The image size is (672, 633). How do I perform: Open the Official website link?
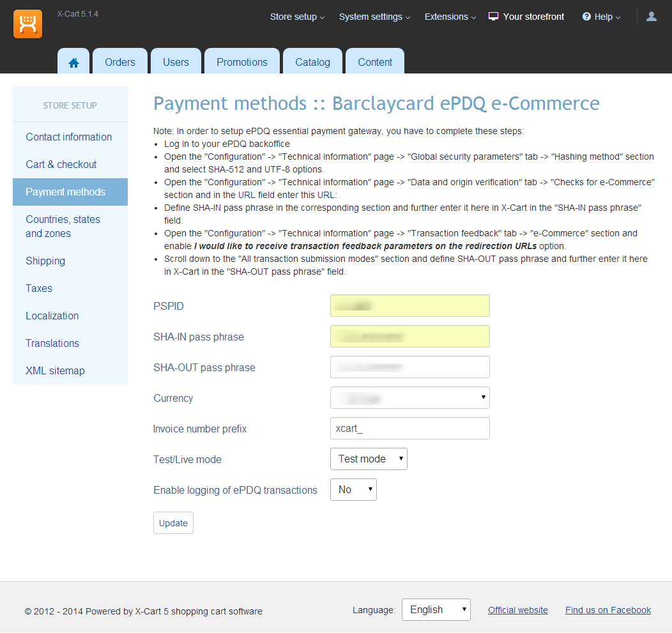click(x=517, y=610)
